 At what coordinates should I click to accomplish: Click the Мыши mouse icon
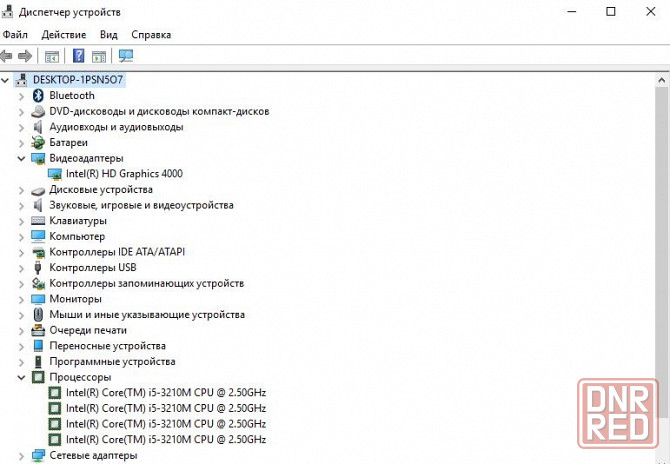pos(38,315)
